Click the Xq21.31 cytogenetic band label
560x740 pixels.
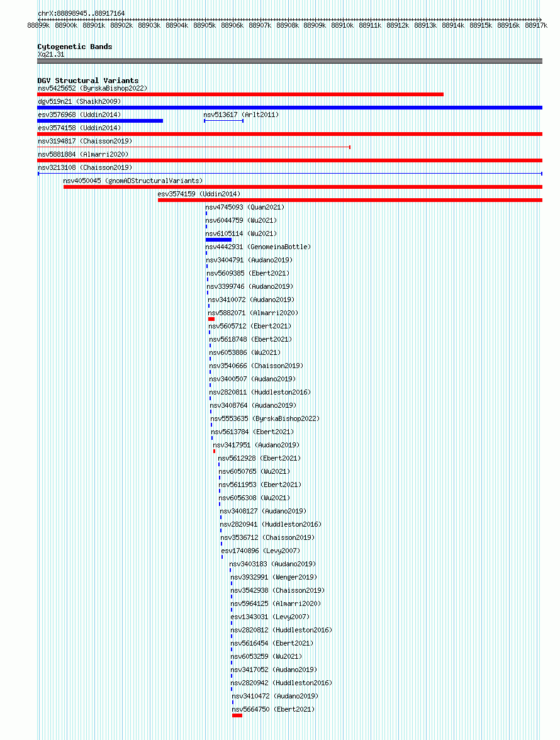(51, 54)
